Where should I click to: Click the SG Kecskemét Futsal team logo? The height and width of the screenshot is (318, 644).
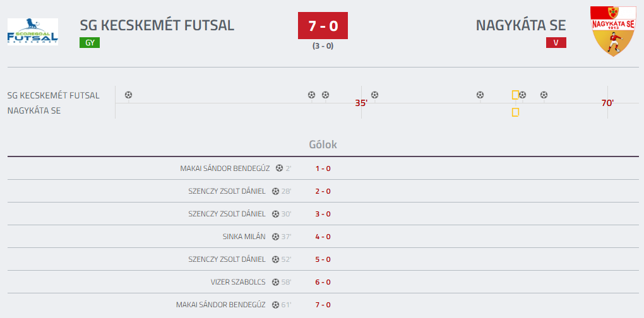[x=32, y=31]
